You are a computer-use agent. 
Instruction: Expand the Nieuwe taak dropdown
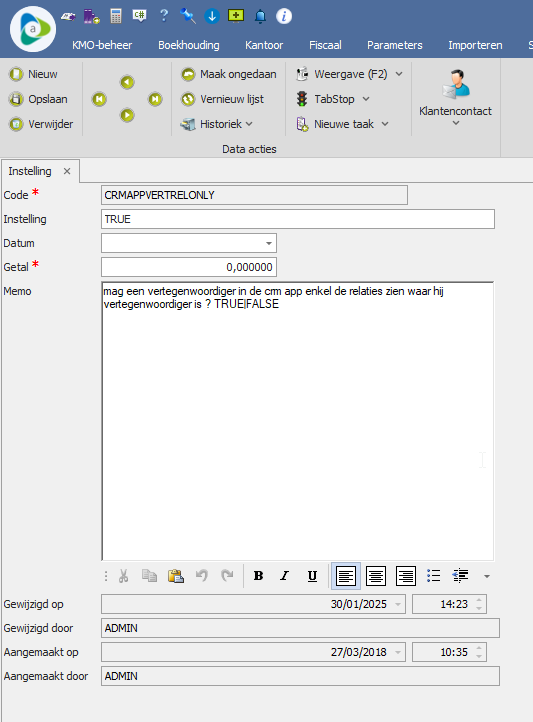coord(385,124)
